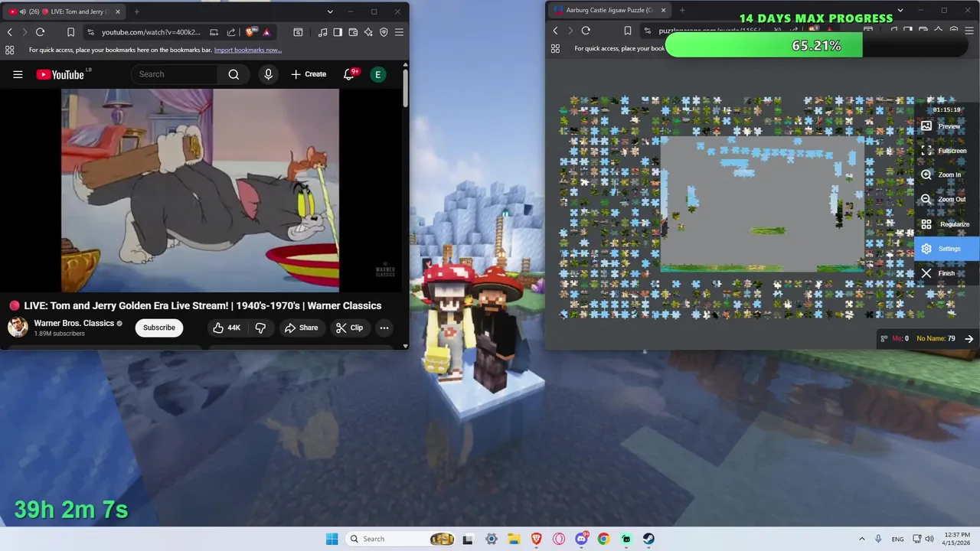This screenshot has width=980, height=551.
Task: Open Brave Wallet in YouTube window
Action: coord(353,32)
